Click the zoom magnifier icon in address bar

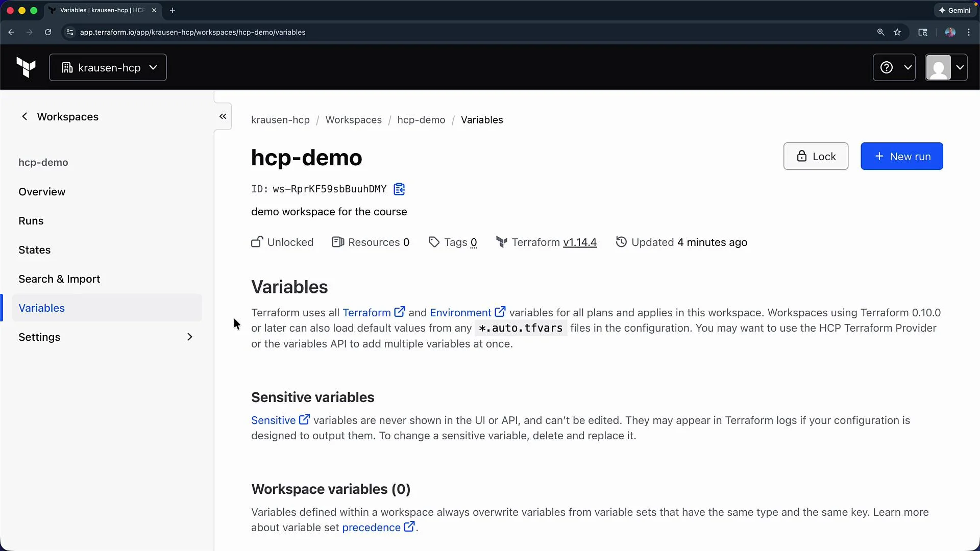click(x=880, y=32)
